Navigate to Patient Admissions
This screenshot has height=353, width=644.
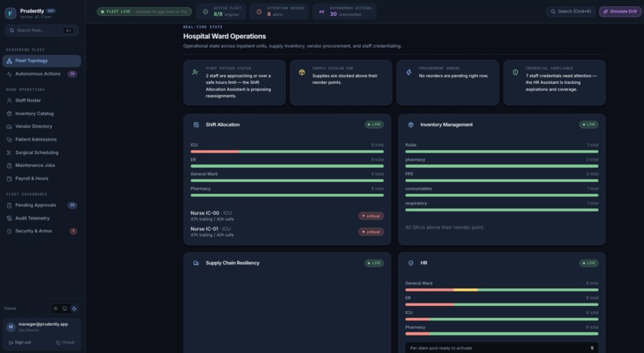[x=42, y=140]
